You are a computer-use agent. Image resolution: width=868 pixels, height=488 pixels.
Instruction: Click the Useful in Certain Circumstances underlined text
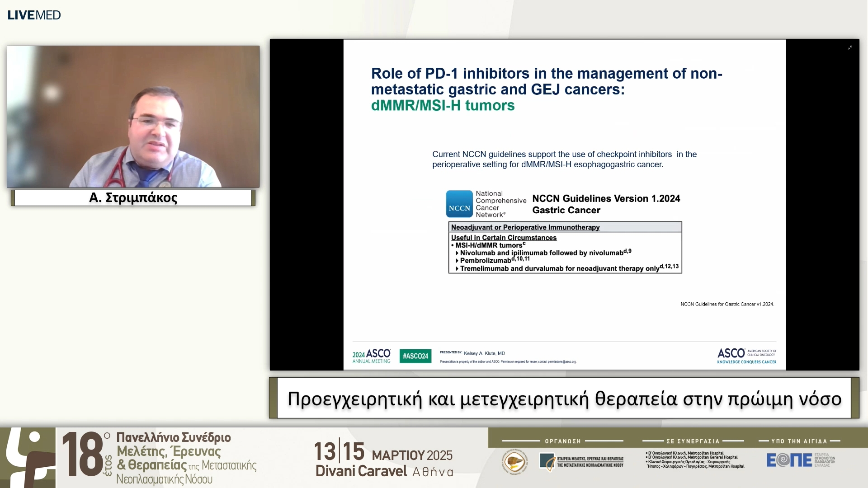tap(504, 238)
